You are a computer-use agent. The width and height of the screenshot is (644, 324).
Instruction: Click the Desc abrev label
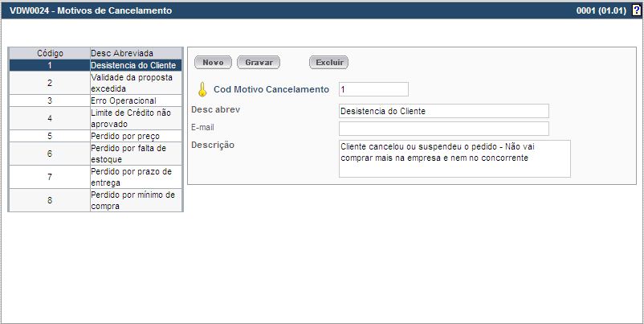pos(216,110)
